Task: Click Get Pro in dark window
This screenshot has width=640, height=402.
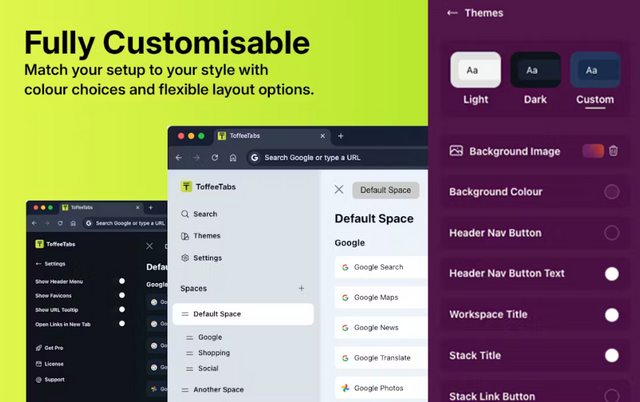Action: [x=49, y=348]
